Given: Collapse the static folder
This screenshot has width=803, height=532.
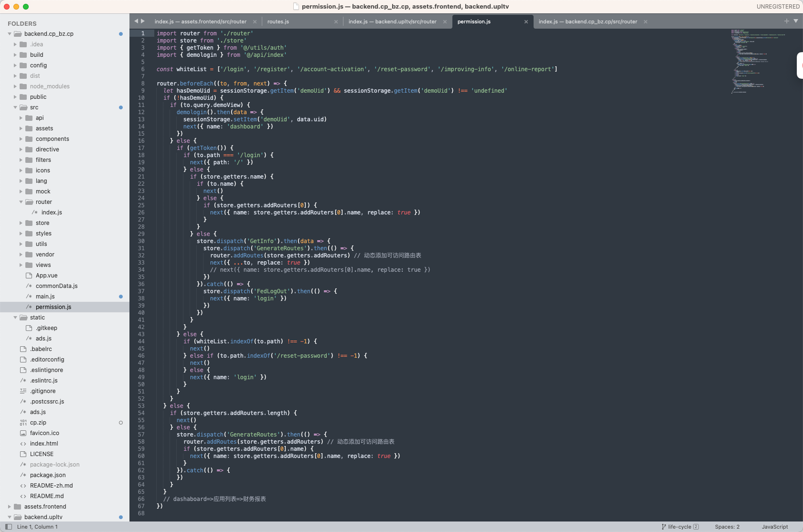Looking at the screenshot, I should [x=15, y=318].
